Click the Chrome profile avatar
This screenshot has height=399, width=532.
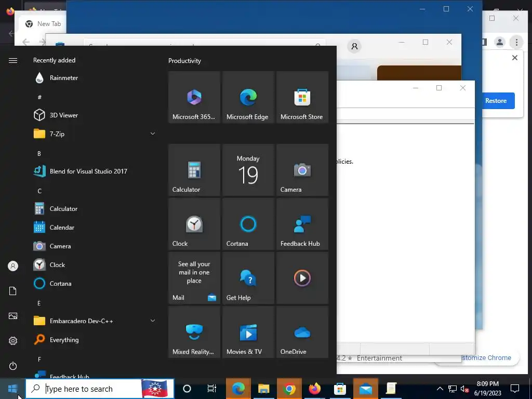click(500, 42)
